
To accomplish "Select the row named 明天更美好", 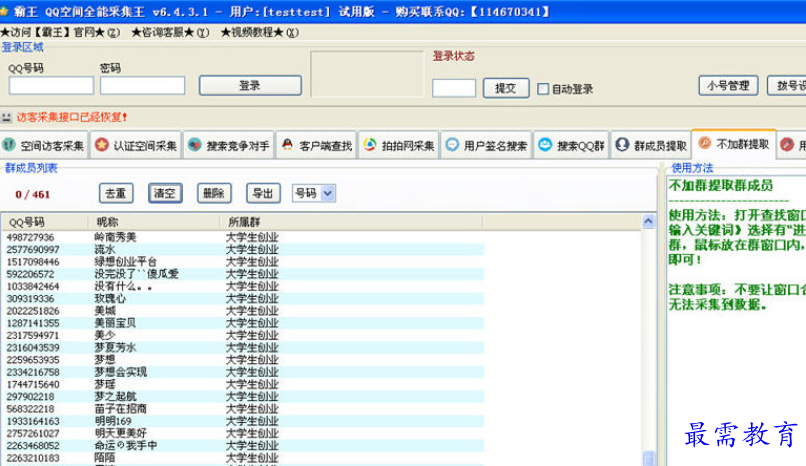I will click(x=243, y=434).
